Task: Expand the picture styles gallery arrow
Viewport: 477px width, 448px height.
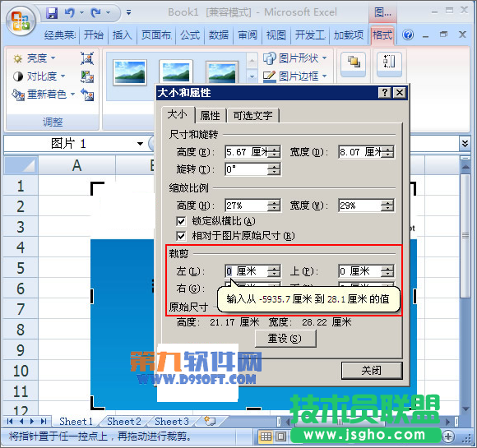Action: point(252,76)
